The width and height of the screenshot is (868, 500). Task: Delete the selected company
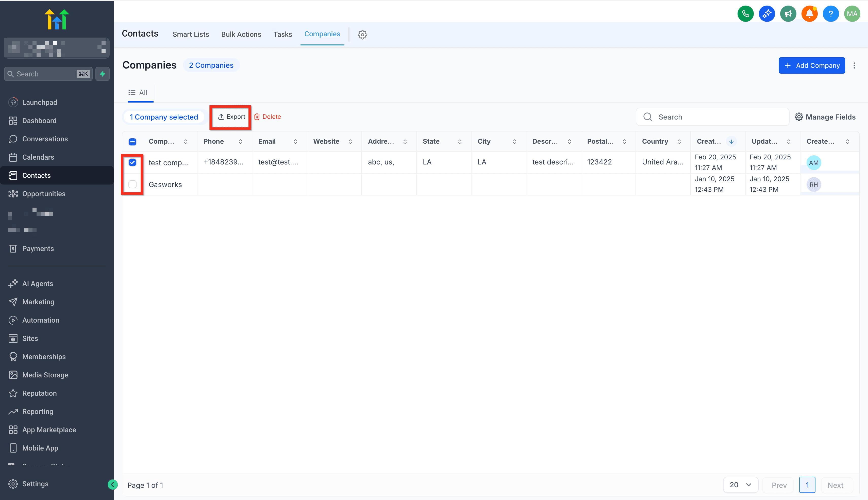point(267,117)
